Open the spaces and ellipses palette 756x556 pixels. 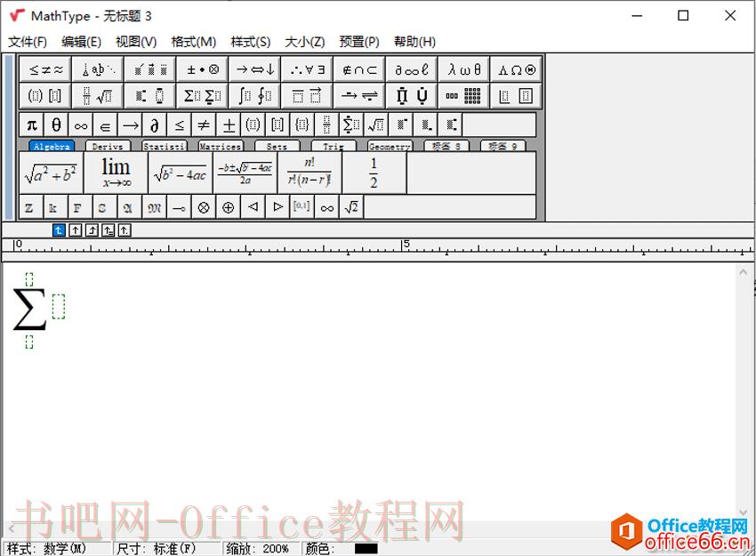[98, 69]
